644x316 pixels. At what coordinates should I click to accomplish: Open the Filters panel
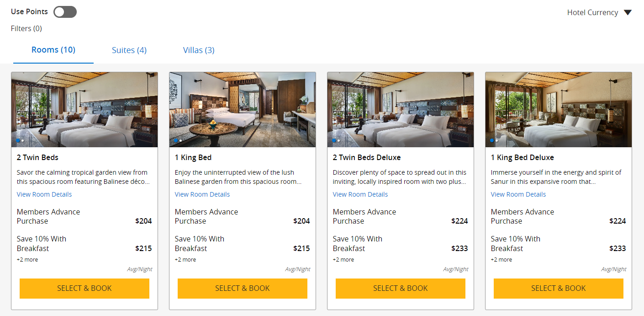(x=26, y=28)
